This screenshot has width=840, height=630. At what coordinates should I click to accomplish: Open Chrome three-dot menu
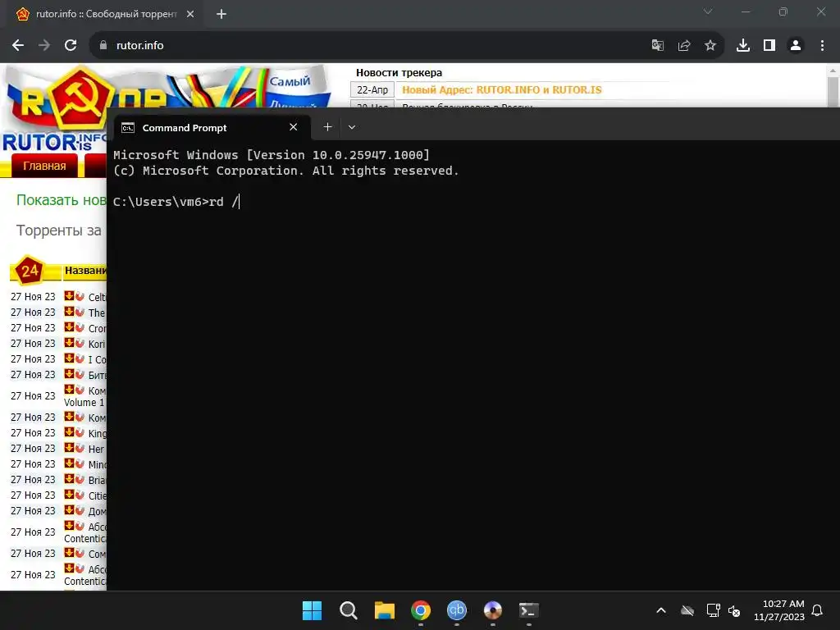click(822, 46)
